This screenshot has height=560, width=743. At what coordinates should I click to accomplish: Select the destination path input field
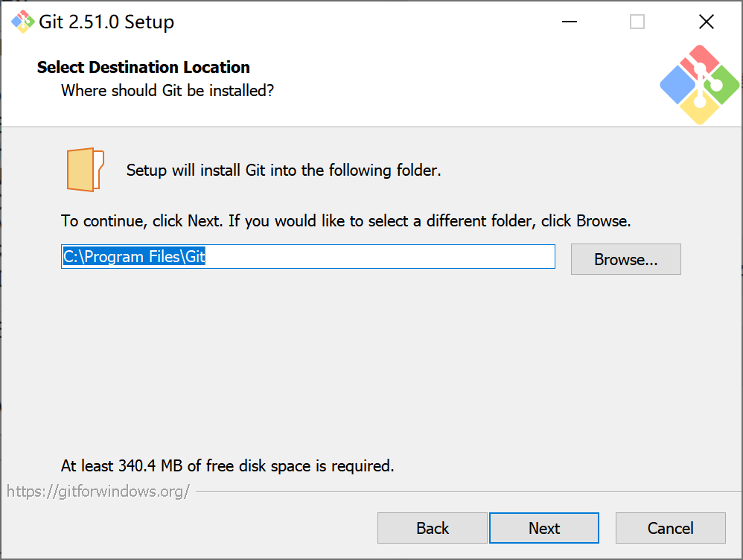click(307, 256)
